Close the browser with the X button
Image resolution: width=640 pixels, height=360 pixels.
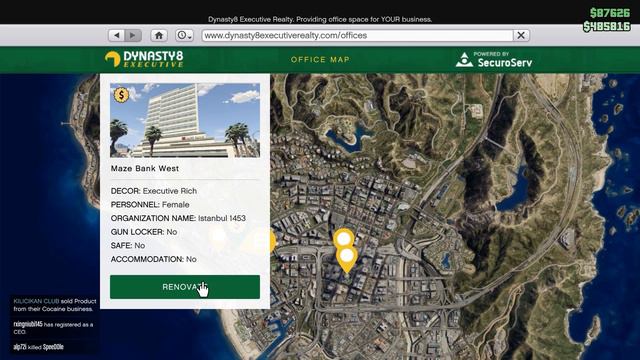pos(521,36)
